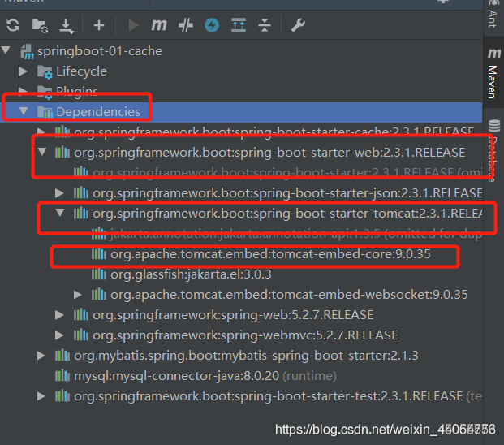Select org.glassfish:jakarta.el:3.0.3 row

(241, 274)
